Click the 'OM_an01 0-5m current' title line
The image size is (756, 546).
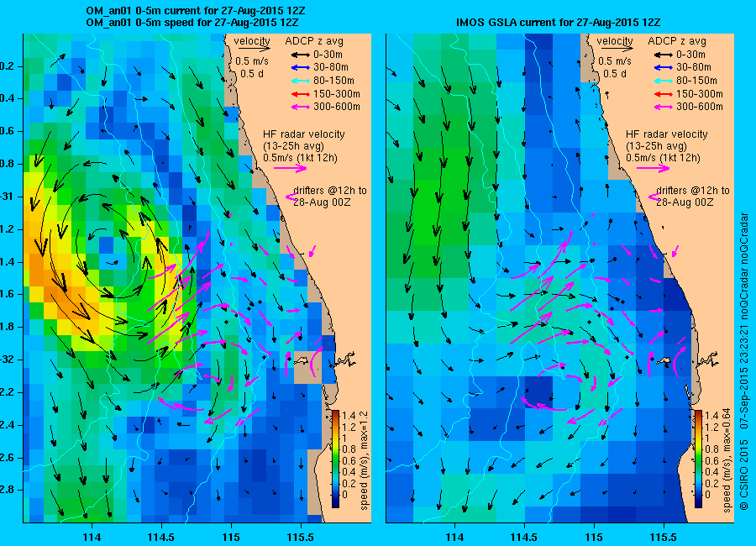195,11
